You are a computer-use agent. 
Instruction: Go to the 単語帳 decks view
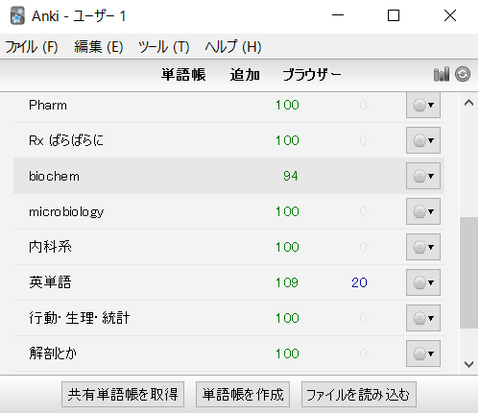point(183,74)
